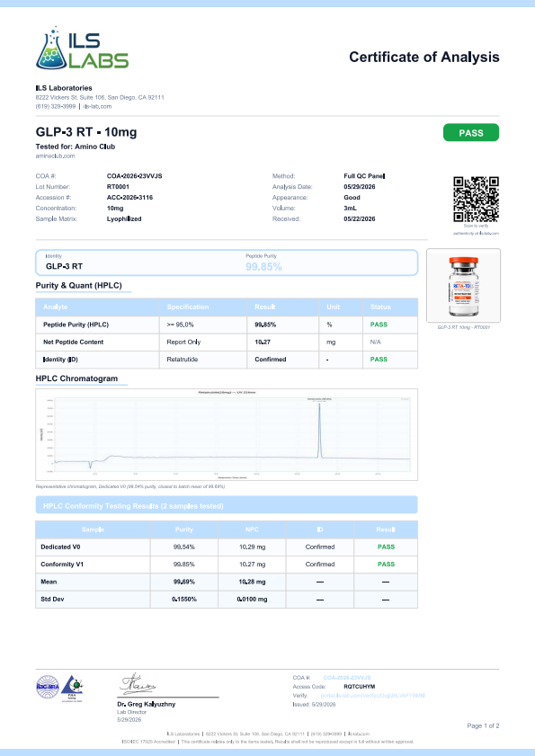Click the ILS Labs flask logo
The height and width of the screenshot is (756, 535).
(x=50, y=48)
